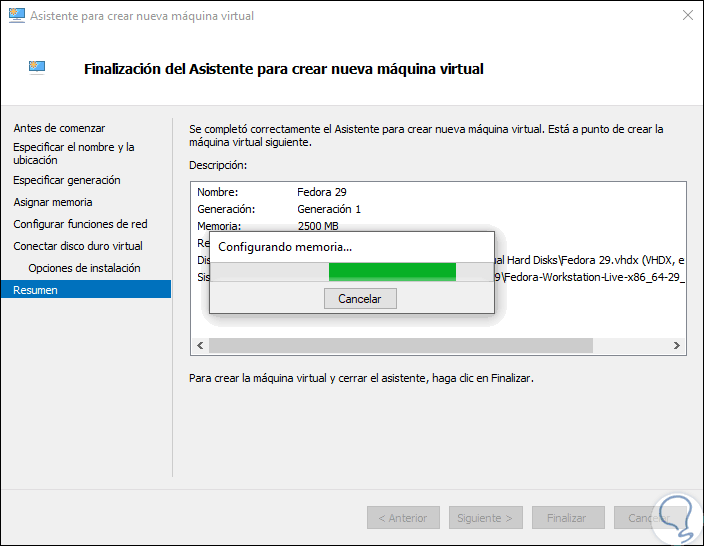Click the Generación: label in description
Screen dimensions: 704x546
tap(226, 209)
